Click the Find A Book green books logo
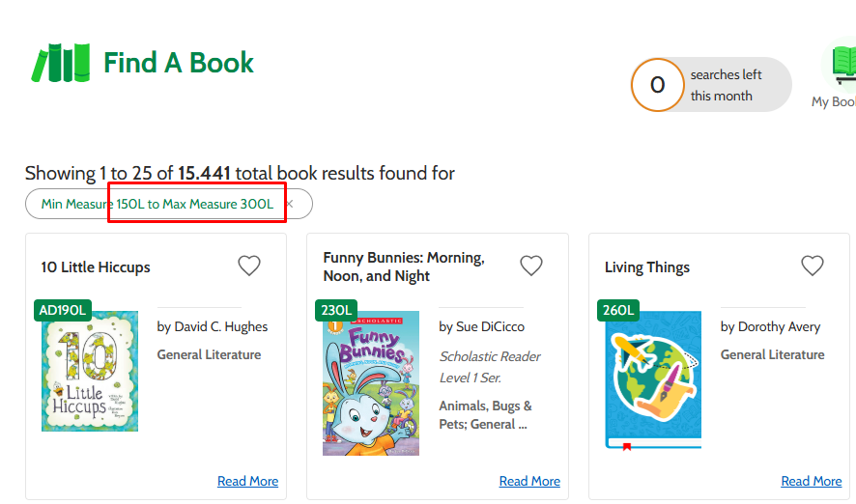This screenshot has height=504, width=856. pyautogui.click(x=61, y=63)
